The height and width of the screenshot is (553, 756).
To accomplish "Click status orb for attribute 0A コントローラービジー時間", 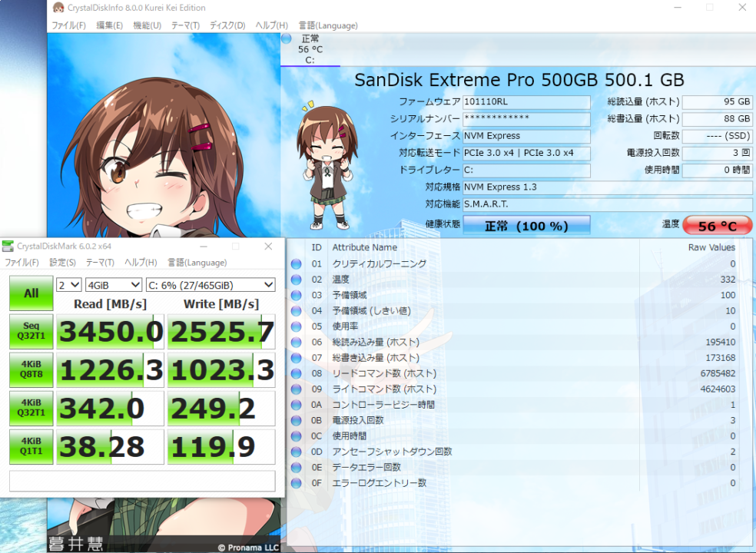I will click(296, 405).
